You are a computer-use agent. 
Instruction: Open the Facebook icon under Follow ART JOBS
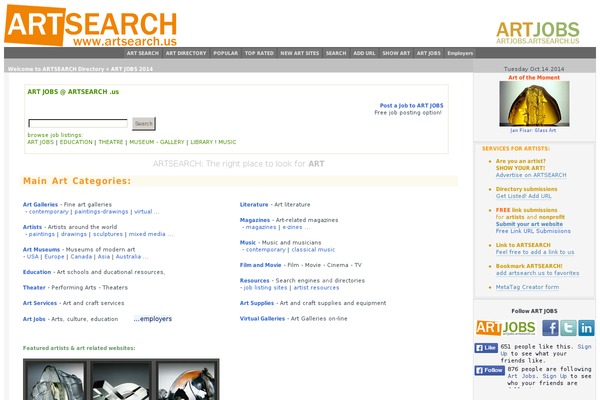click(550, 328)
